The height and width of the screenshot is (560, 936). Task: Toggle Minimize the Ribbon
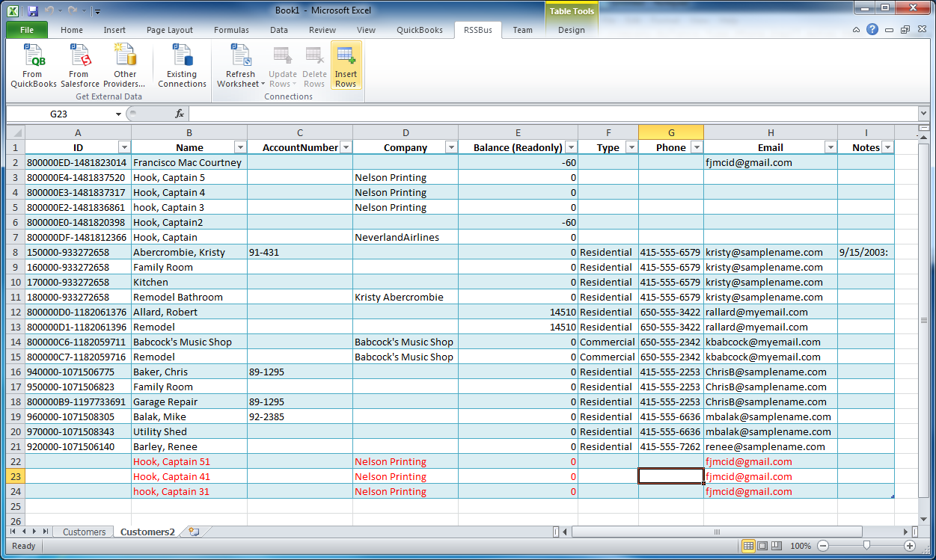pyautogui.click(x=856, y=30)
